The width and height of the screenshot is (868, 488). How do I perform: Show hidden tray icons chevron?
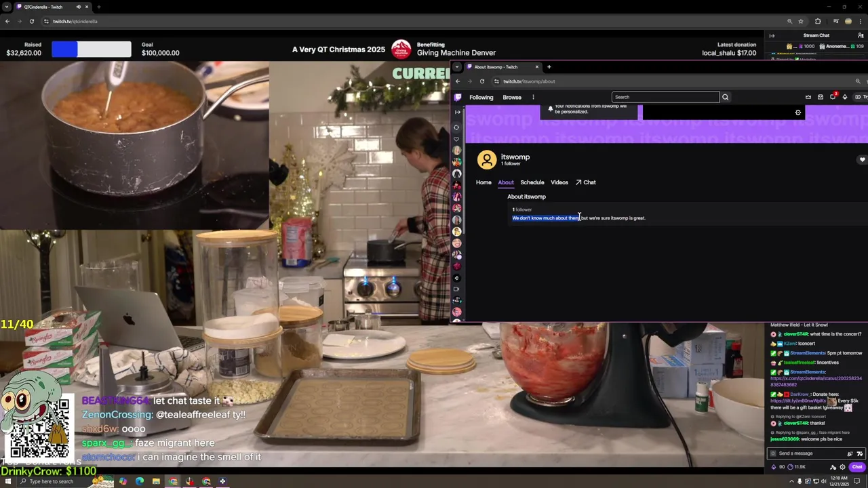pos(791,482)
